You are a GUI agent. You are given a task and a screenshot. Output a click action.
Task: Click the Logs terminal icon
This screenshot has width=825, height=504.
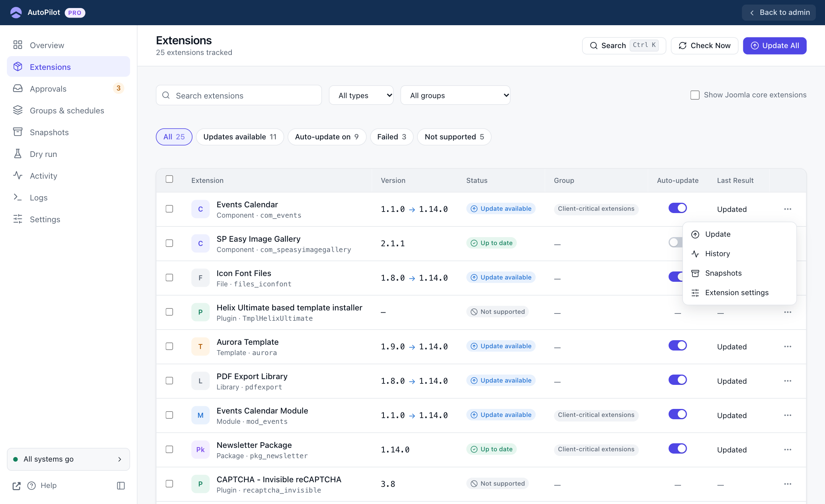coord(18,197)
